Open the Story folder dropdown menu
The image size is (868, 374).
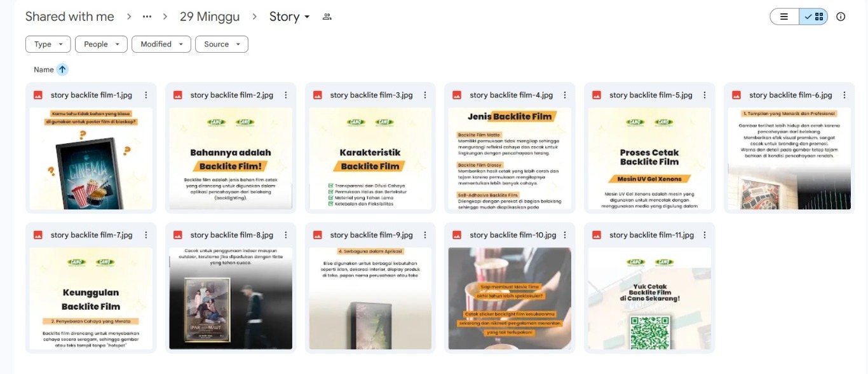290,17
